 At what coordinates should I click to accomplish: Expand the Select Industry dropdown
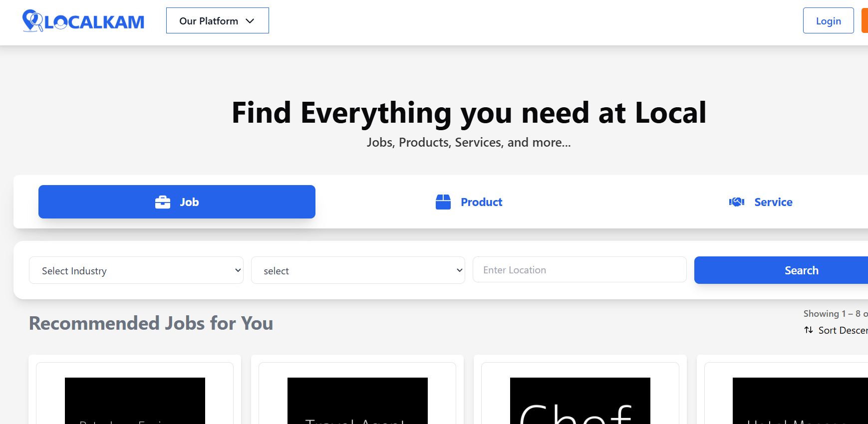136,270
